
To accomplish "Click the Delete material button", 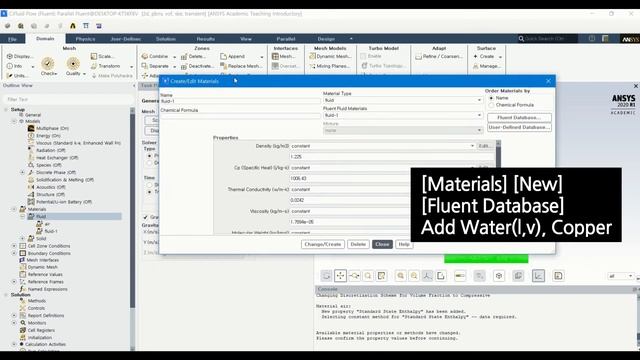I will point(358,244).
